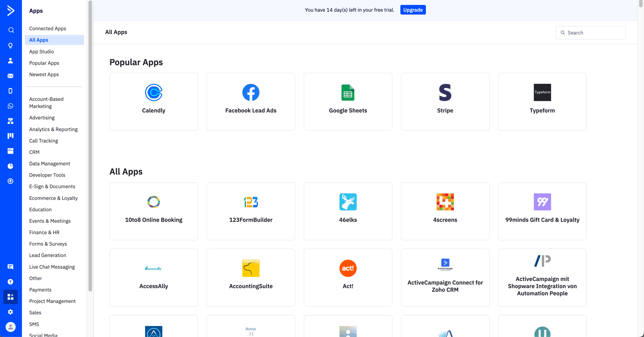Filter by Payments category
The width and height of the screenshot is (644, 337).
(x=40, y=290)
